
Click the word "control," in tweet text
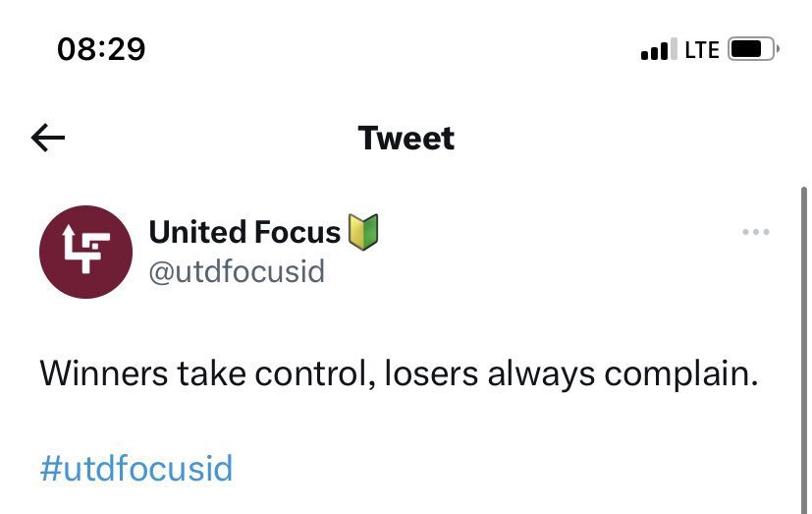[315, 374]
